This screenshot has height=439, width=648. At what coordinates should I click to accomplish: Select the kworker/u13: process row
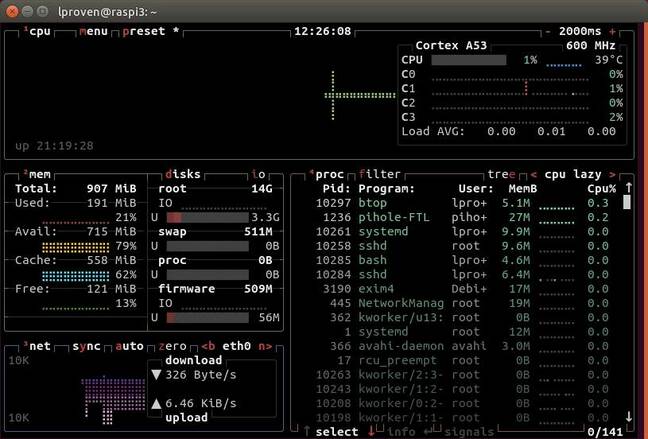(x=462, y=317)
